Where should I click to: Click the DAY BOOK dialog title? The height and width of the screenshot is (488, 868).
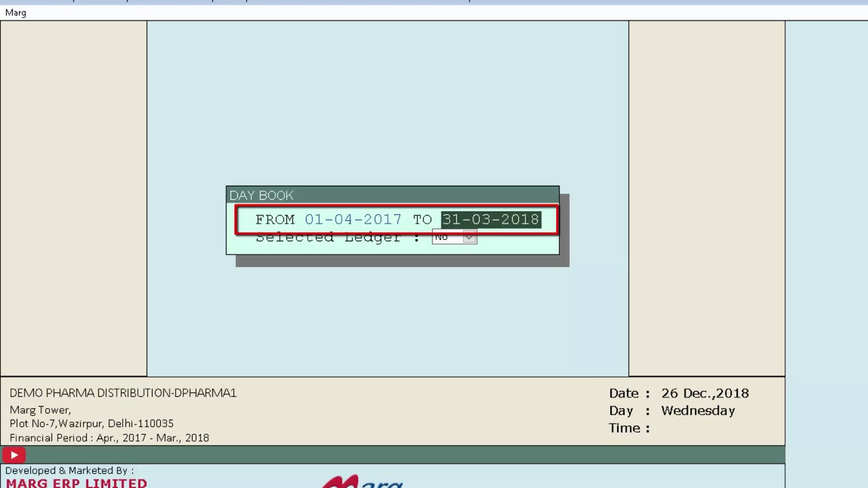tap(261, 195)
